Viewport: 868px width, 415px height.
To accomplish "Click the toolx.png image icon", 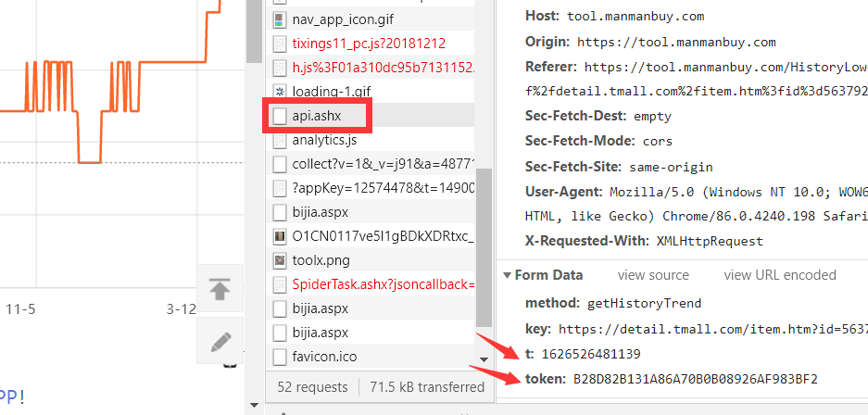I will 279,260.
